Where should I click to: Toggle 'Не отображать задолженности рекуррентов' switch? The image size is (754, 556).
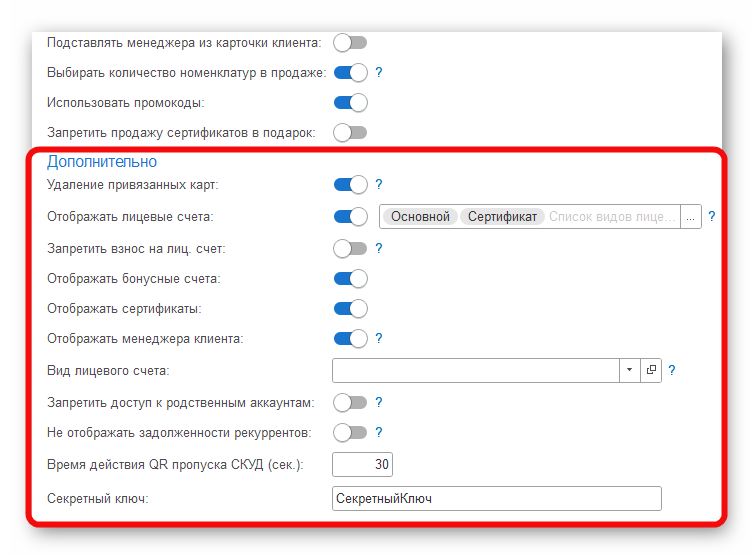pos(351,432)
